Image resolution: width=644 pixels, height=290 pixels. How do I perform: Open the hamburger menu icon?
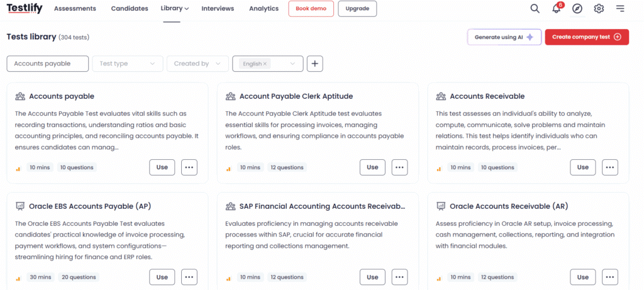620,9
